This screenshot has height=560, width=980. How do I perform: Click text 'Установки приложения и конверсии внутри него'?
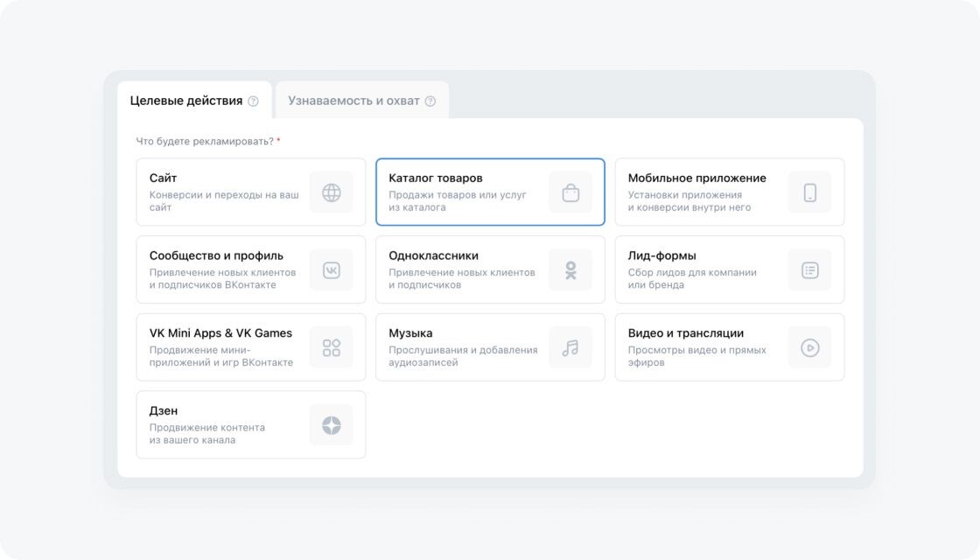(x=689, y=200)
